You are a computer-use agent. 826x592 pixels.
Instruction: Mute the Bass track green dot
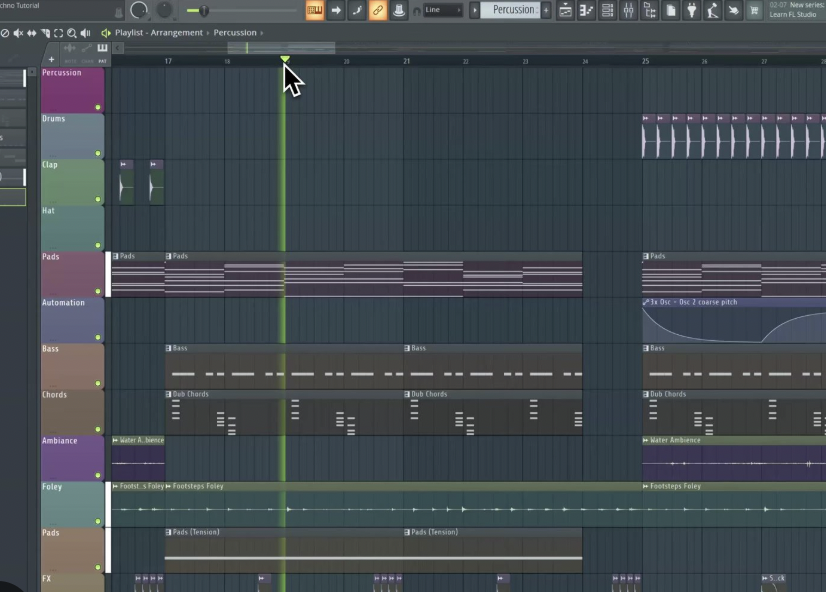97,383
